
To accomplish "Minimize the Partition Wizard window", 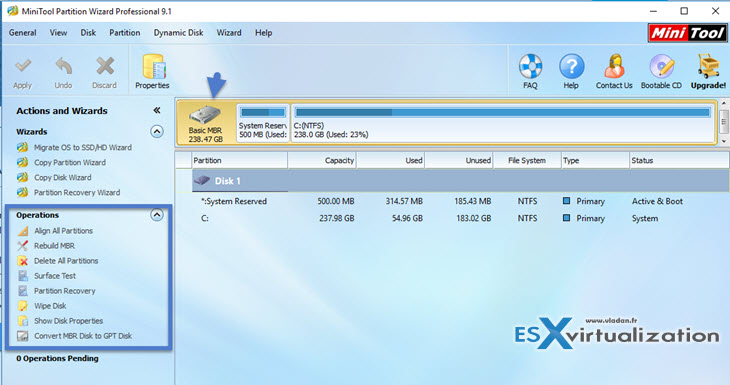I will [654, 11].
